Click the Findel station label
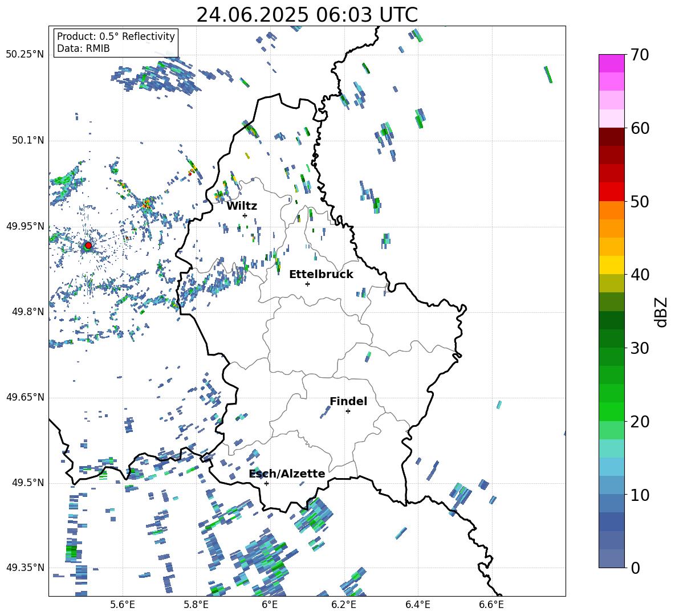675x616 pixels. (348, 401)
